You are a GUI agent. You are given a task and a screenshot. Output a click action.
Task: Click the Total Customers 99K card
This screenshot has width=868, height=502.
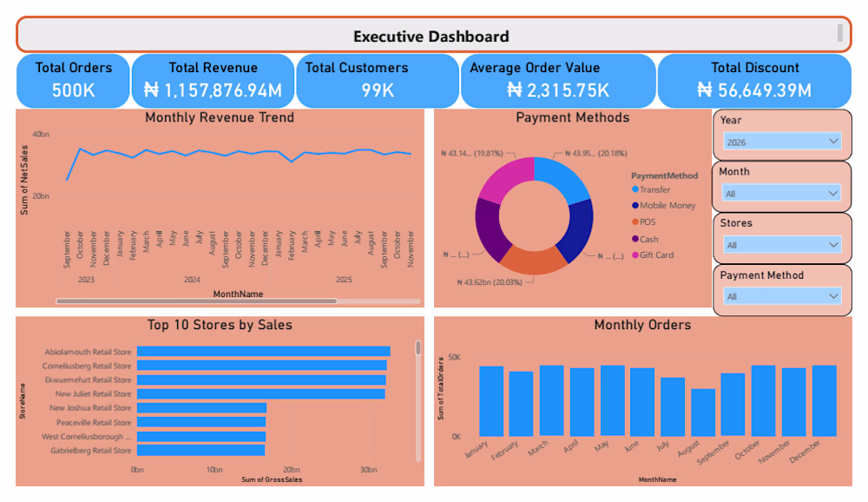pos(378,81)
